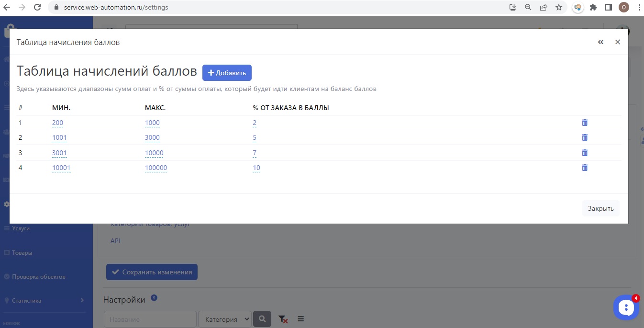Open the browser extensions puzzle icon

click(593, 7)
